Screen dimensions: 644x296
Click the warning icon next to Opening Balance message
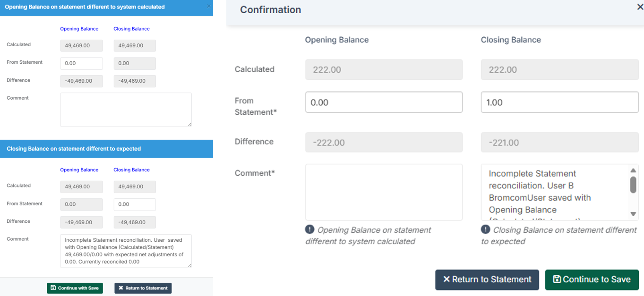(x=310, y=230)
